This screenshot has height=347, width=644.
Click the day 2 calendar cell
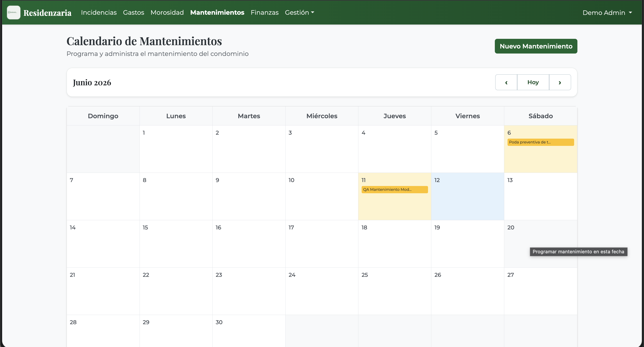pos(249,149)
